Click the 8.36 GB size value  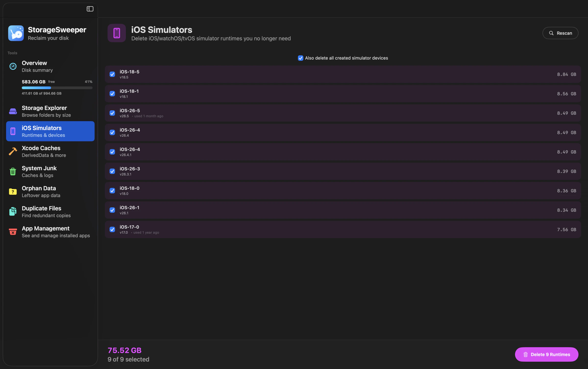pos(566,191)
